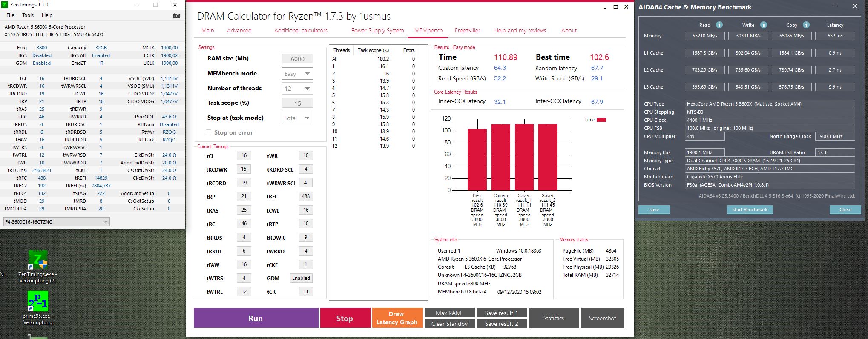Viewport: 868px width, 339px height.
Task: Click the Task scope (%) input field
Action: [x=298, y=103]
